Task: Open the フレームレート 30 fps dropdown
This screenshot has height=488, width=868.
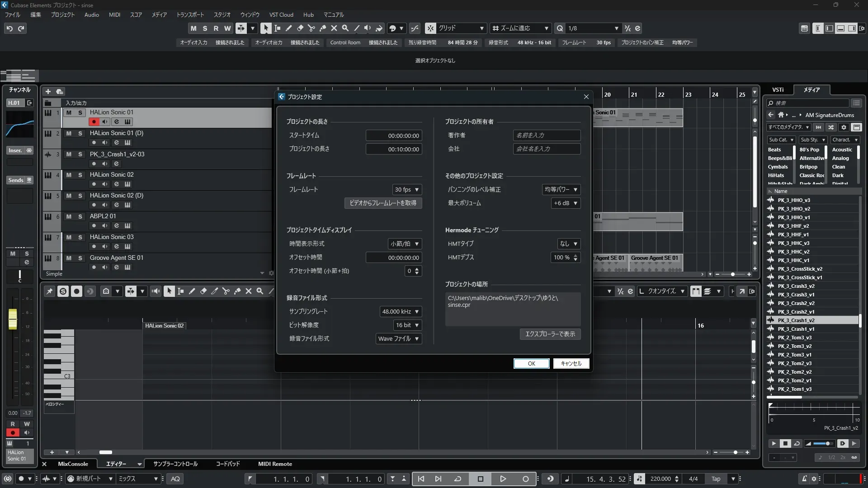Action: [406, 189]
